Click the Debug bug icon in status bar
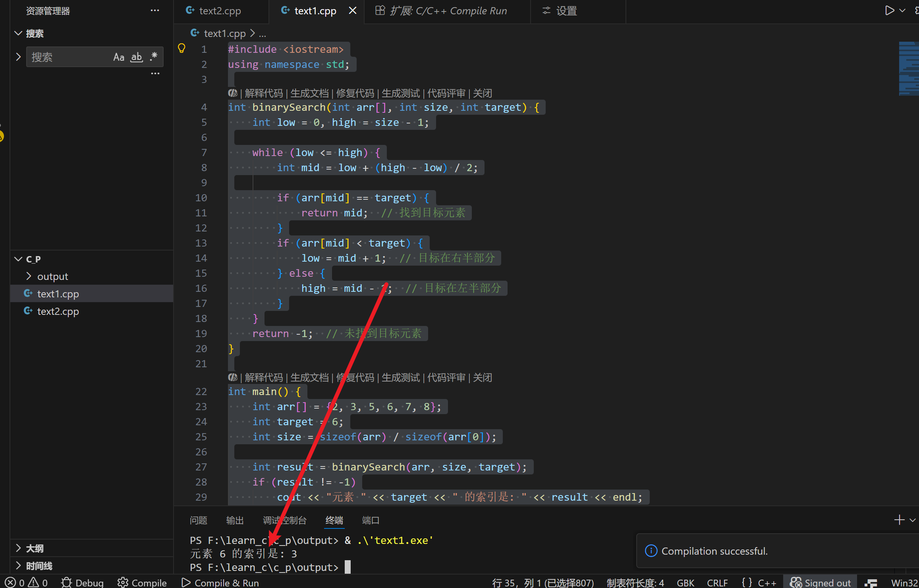919x588 pixels. [x=66, y=582]
